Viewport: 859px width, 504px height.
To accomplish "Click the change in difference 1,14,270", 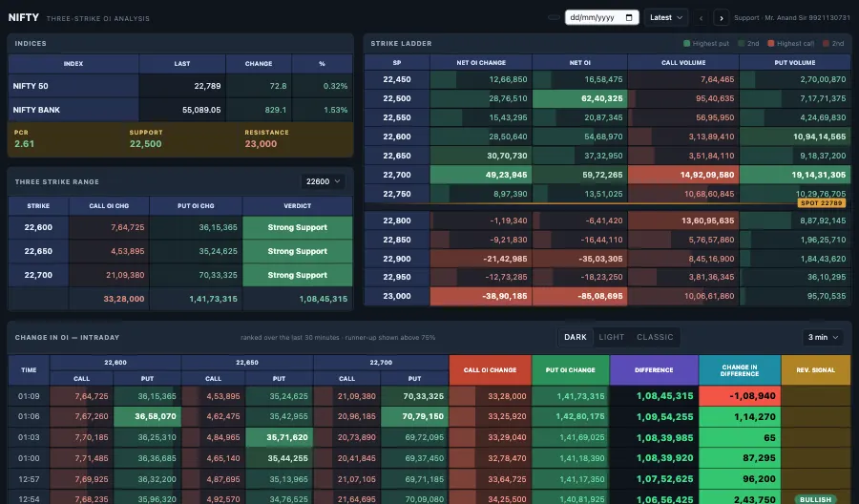I will click(x=740, y=417).
